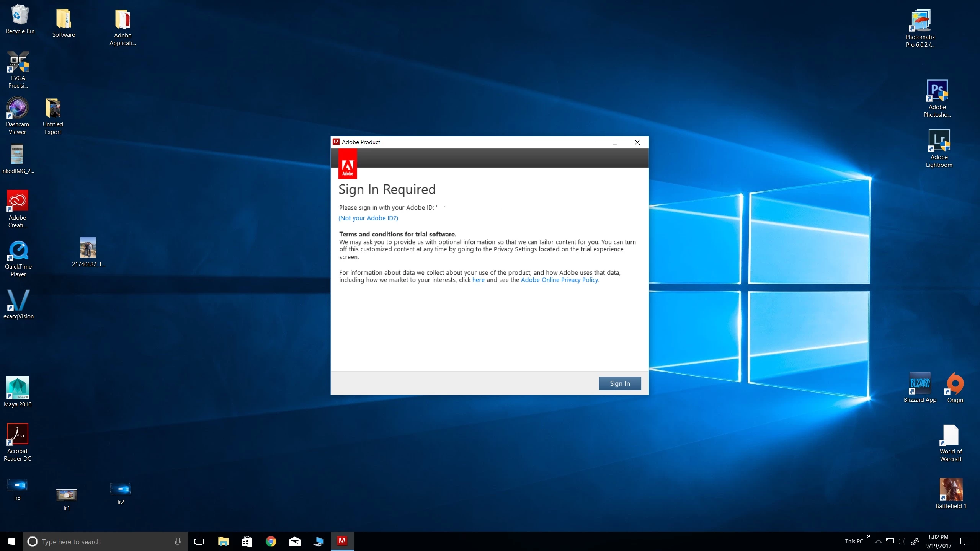Open Google Chrome from the taskbar

tap(271, 541)
